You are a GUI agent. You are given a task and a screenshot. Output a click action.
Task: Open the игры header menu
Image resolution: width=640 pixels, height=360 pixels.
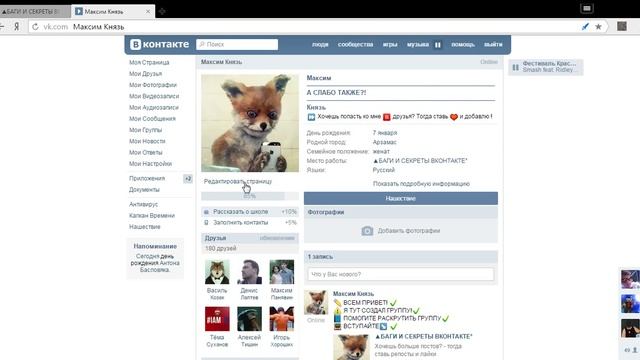click(x=390, y=44)
